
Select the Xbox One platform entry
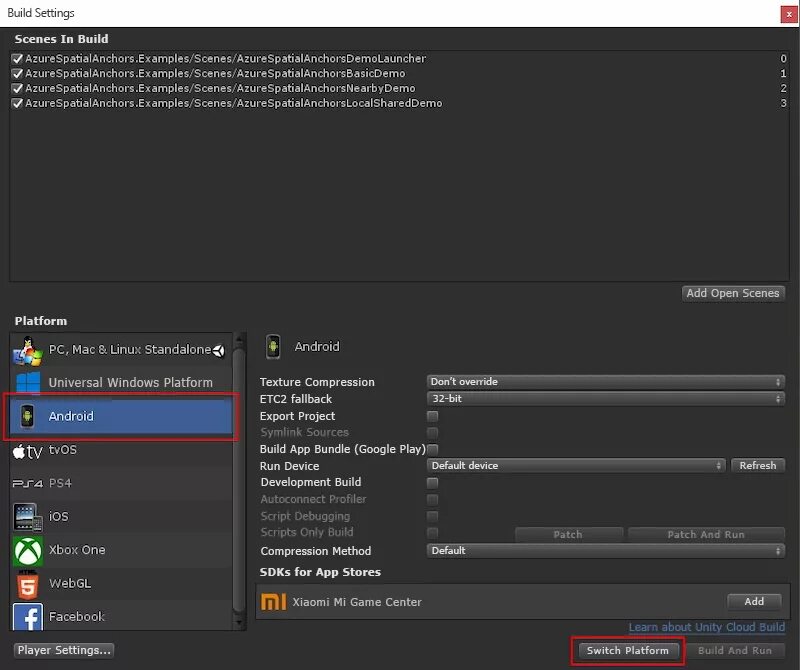point(120,550)
